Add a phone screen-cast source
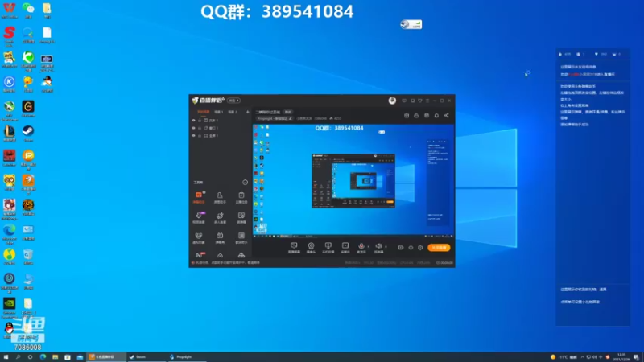Viewport: 644px width, 362px height. [x=328, y=248]
